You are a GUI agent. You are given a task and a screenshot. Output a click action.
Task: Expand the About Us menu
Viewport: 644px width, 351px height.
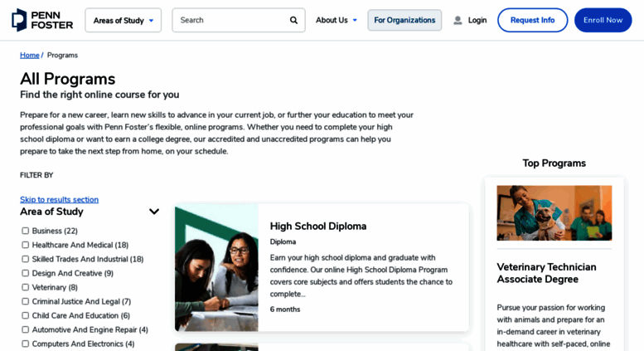pos(337,20)
